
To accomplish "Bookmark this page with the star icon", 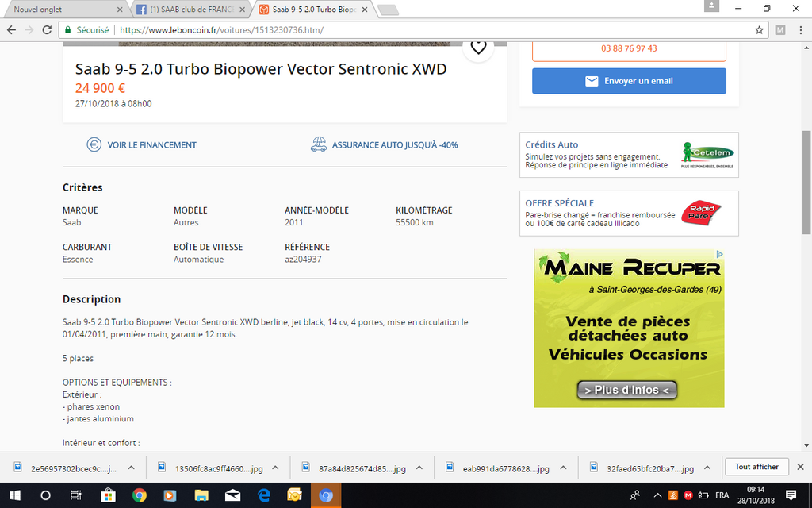I will [759, 30].
